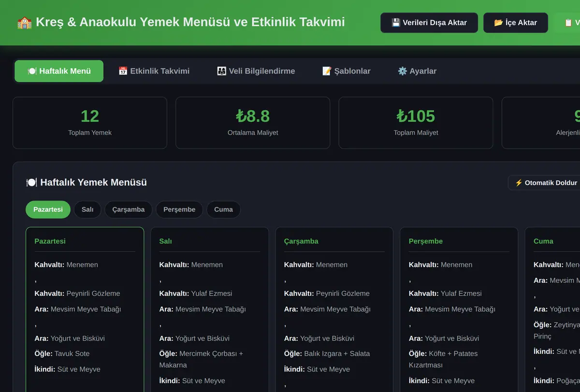Go to Veli Bilgilendirme tab
Image resolution: width=580 pixels, height=392 pixels.
(256, 71)
